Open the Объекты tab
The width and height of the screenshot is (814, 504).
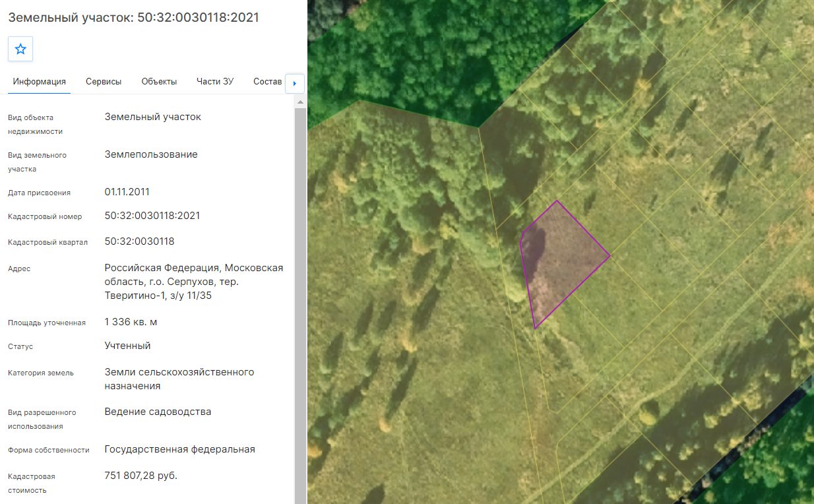pyautogui.click(x=159, y=82)
